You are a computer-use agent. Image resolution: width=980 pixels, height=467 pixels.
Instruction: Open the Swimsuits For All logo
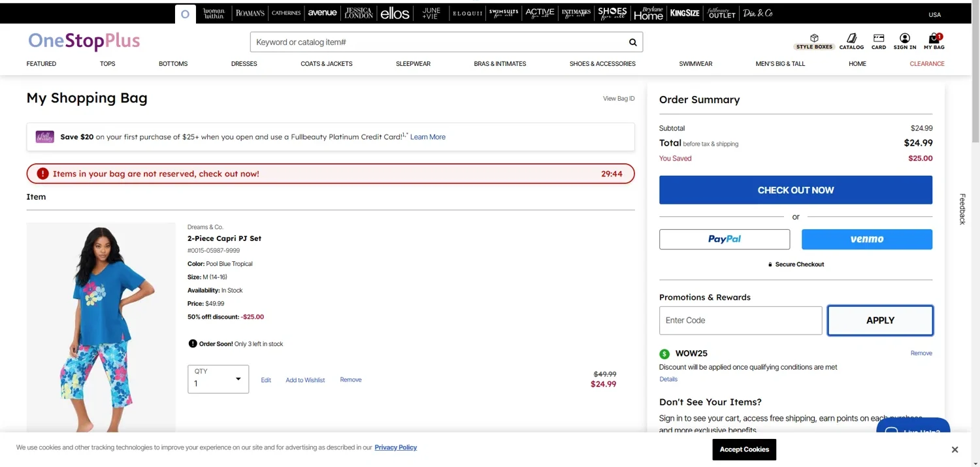[504, 13]
